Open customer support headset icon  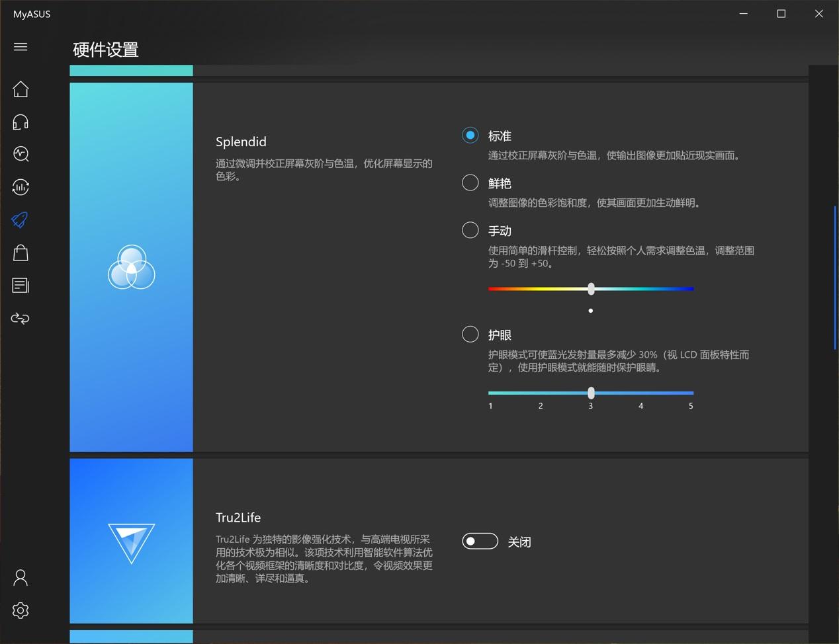tap(21, 122)
